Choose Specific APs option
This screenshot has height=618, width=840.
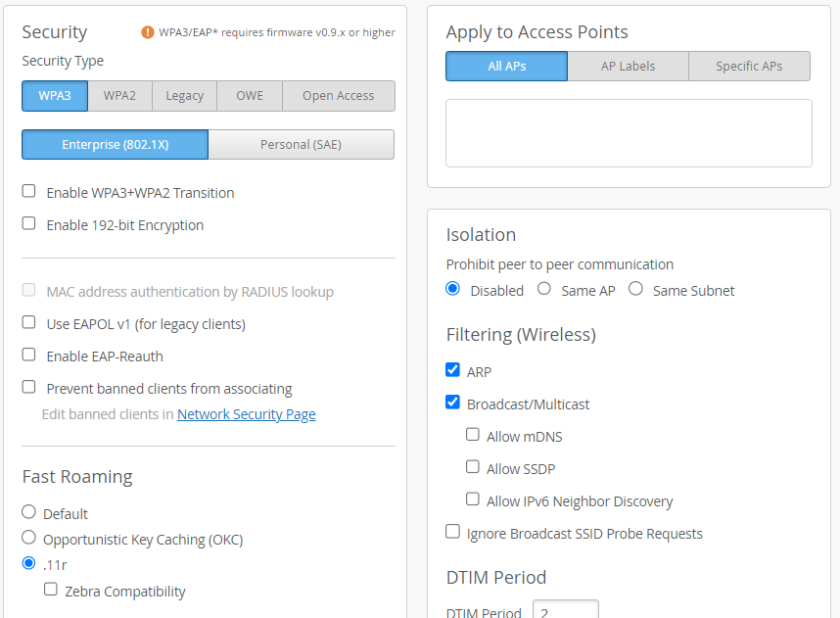749,67
